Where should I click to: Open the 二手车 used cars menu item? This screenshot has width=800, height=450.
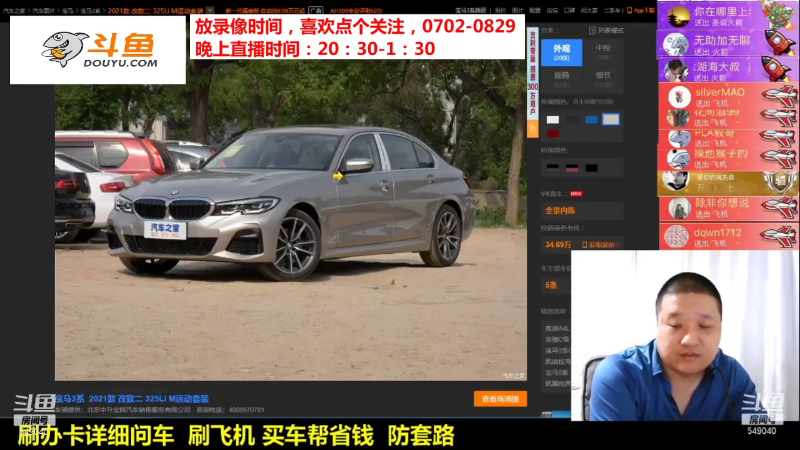612,10
